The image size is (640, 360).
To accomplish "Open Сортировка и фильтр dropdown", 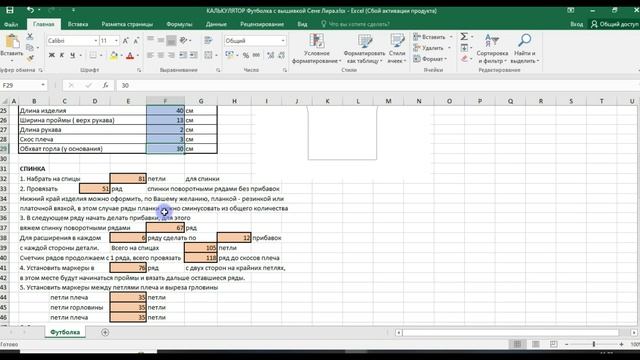I will pyautogui.click(x=492, y=49).
